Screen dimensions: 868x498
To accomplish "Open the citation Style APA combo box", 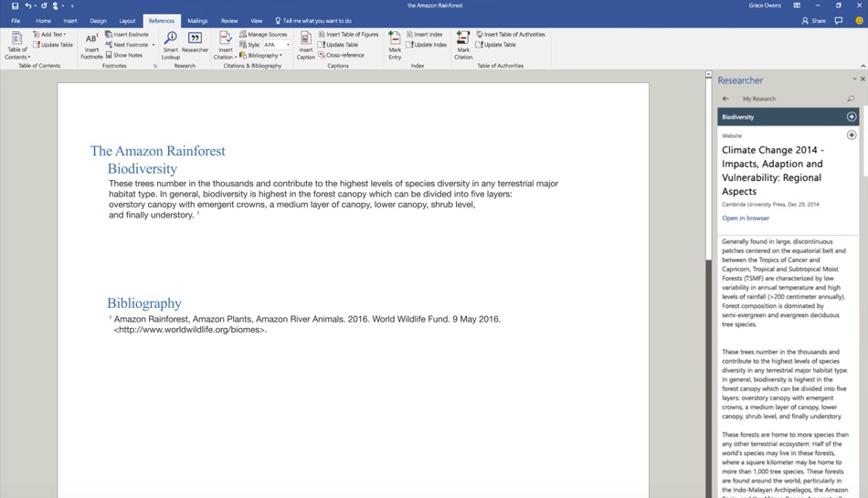I will (276, 45).
